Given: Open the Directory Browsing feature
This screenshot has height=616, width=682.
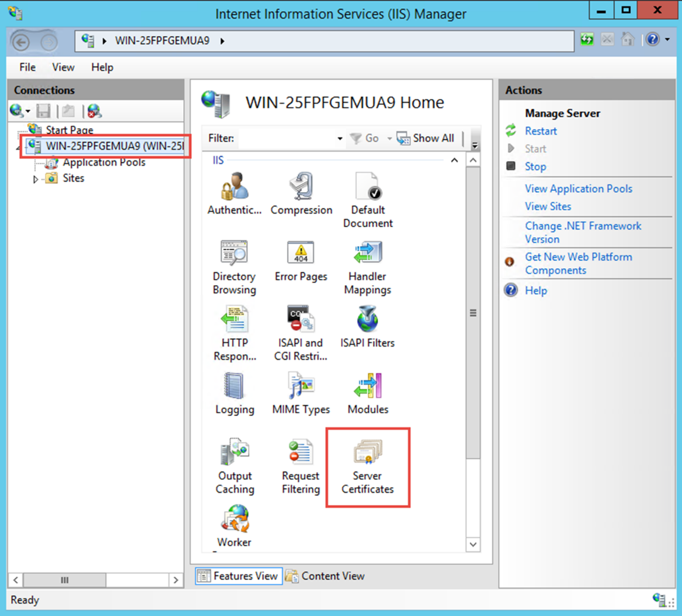Looking at the screenshot, I should pyautogui.click(x=234, y=267).
